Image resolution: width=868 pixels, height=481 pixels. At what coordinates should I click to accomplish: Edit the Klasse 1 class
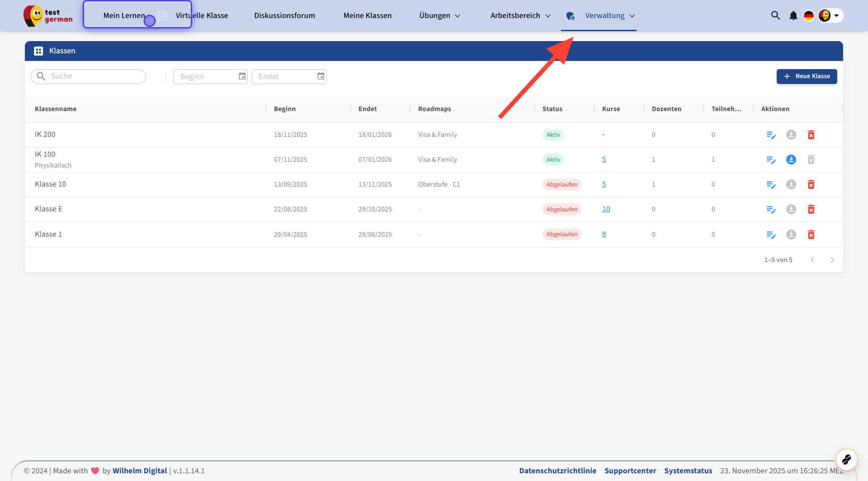771,235
